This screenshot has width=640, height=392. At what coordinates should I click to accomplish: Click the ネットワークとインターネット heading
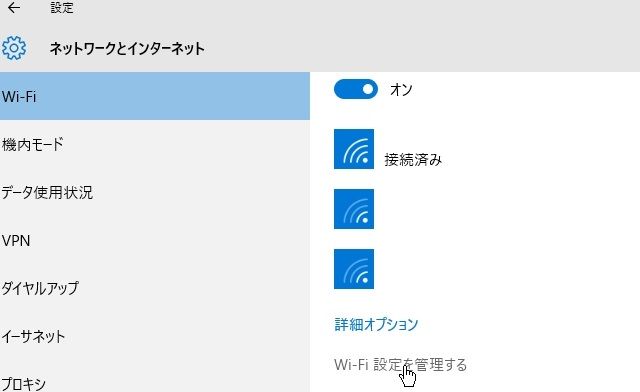tap(127, 49)
